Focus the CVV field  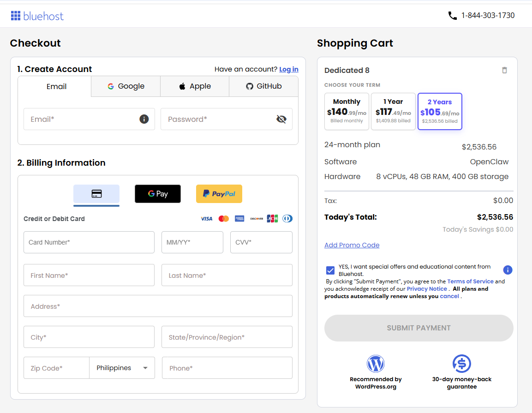261,242
